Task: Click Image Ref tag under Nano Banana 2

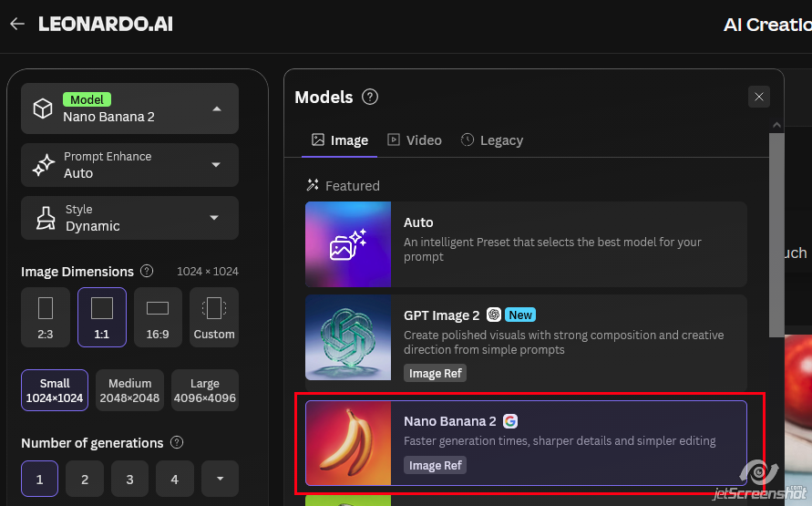Action: click(x=435, y=465)
